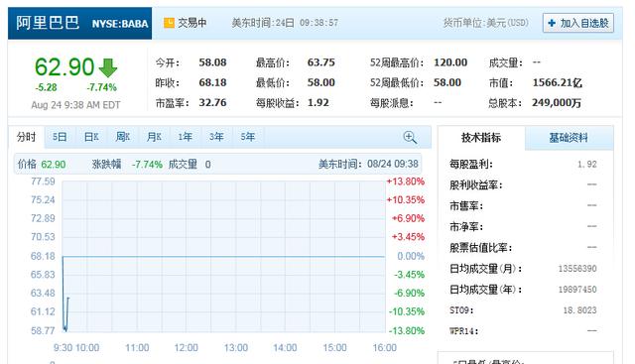635x364 pixels.
Task: Click the 市净率 label
Action: (466, 227)
